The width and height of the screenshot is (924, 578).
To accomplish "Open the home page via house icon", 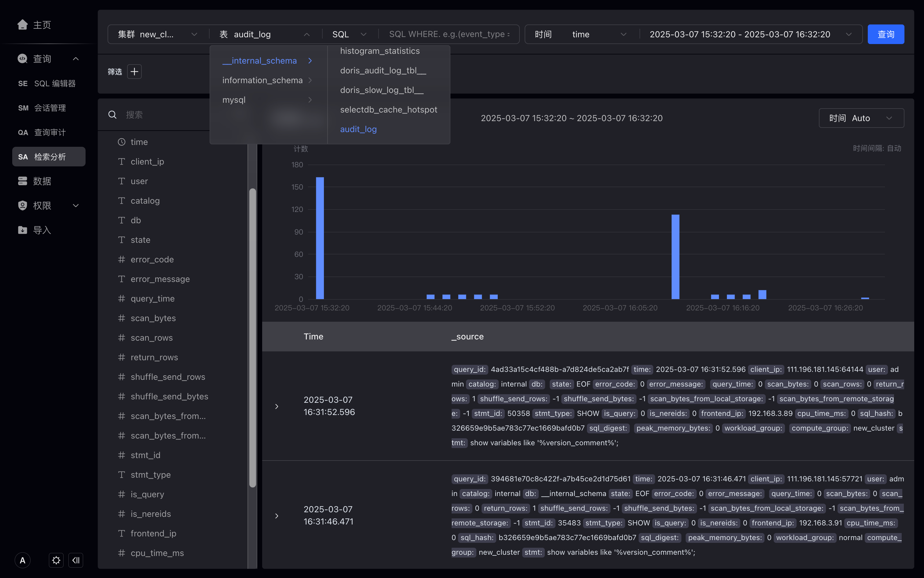I will tap(23, 25).
